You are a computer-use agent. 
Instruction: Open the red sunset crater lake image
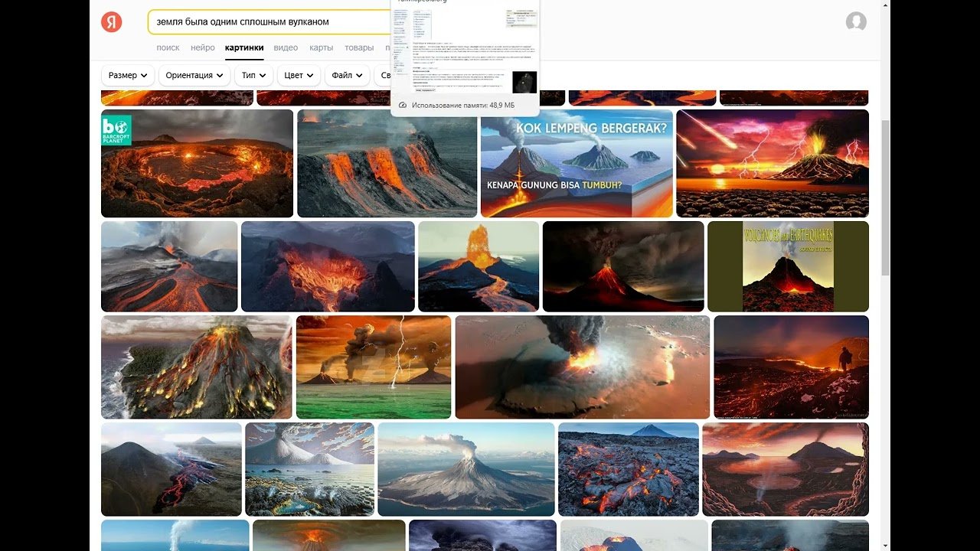[786, 469]
